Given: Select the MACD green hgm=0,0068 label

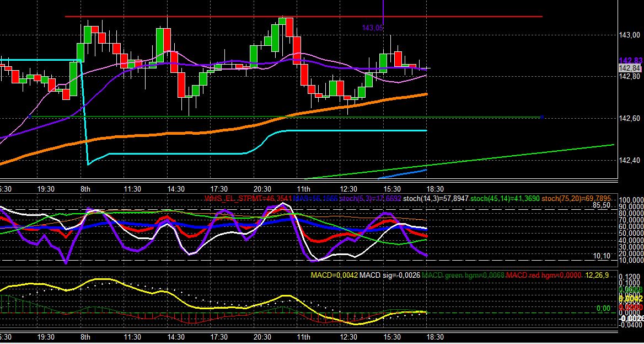Looking at the screenshot, I should click(463, 275).
